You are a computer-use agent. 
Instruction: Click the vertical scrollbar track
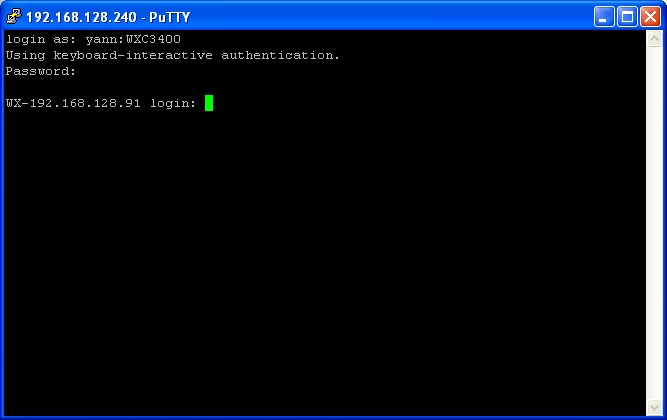click(x=654, y=223)
